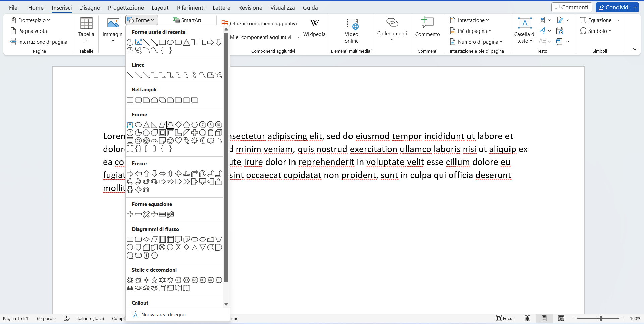Open SmartArt from the ribbon
Viewport: 644px width, 324px height.
click(x=187, y=20)
